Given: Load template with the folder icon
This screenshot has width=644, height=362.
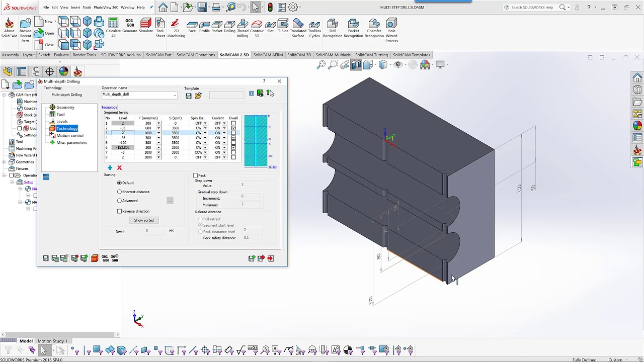Looking at the screenshot, I should tap(198, 96).
